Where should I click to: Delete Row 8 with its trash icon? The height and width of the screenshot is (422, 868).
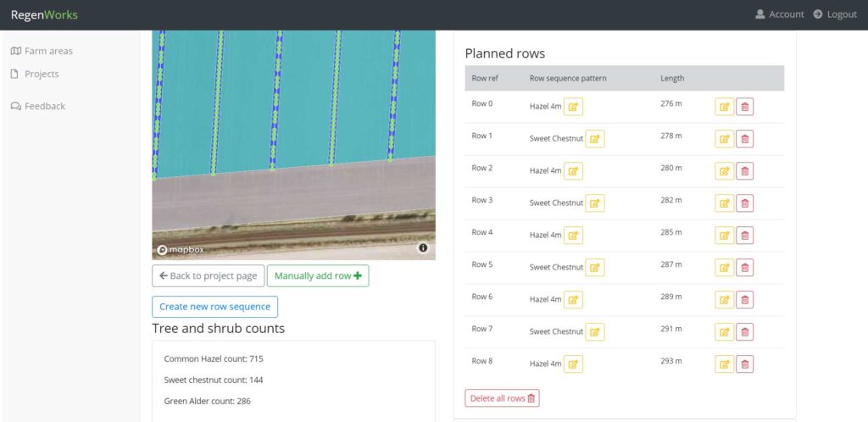(744, 364)
